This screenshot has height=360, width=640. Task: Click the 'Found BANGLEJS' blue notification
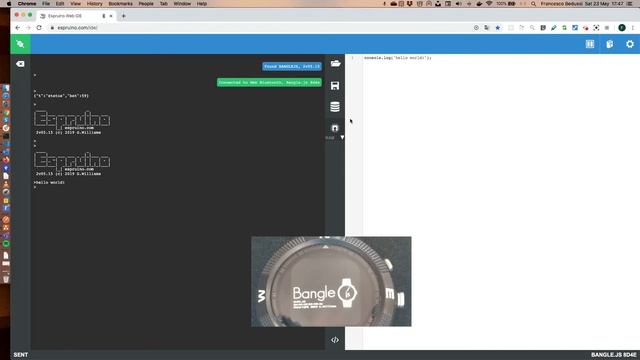(x=292, y=66)
